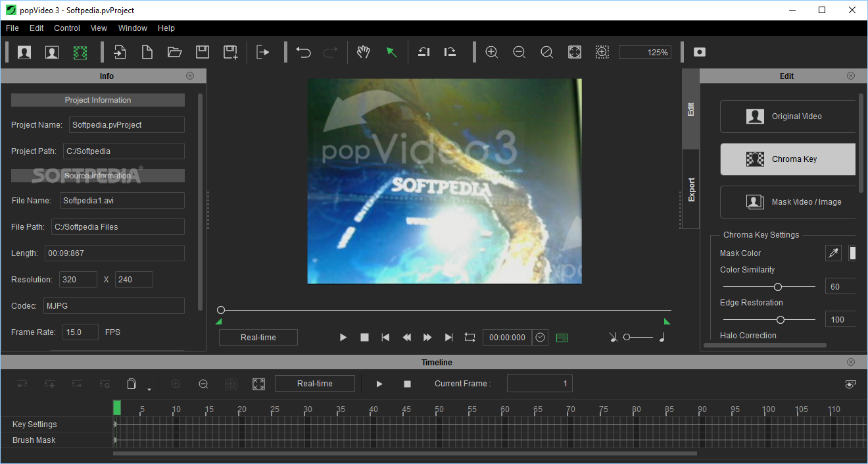Select the green arrow pointer tool
The image size is (868, 464).
(x=391, y=52)
